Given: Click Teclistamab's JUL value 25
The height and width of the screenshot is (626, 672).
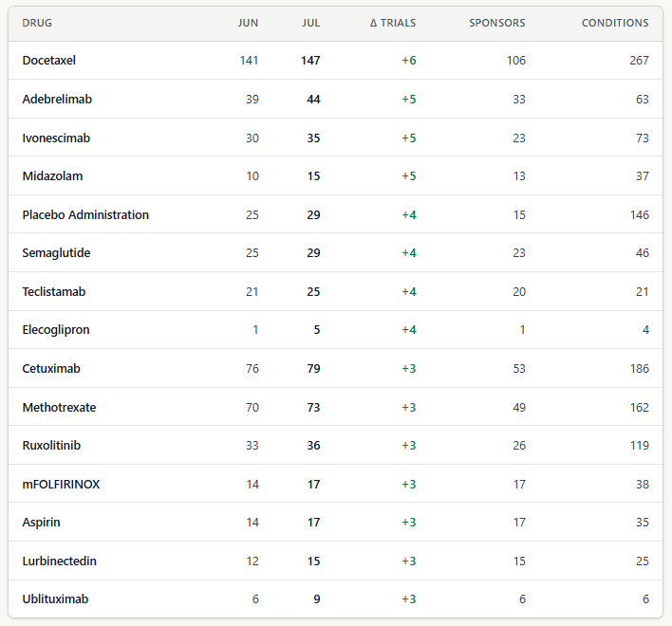Looking at the screenshot, I should pyautogui.click(x=314, y=292).
